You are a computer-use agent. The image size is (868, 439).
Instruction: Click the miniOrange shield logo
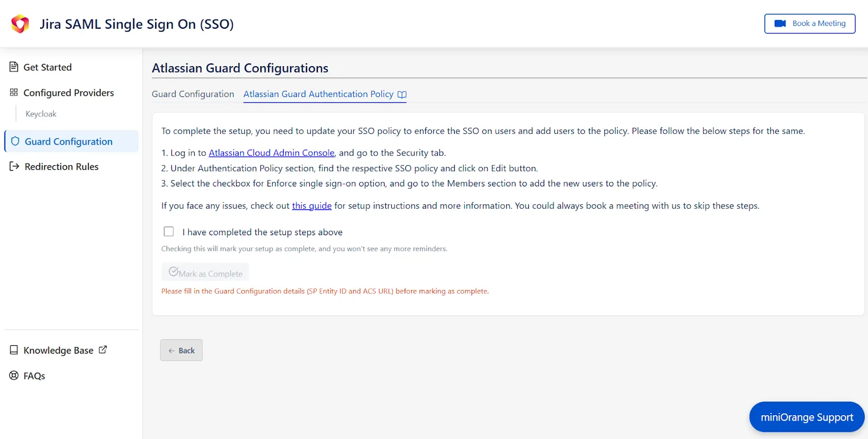pyautogui.click(x=20, y=24)
